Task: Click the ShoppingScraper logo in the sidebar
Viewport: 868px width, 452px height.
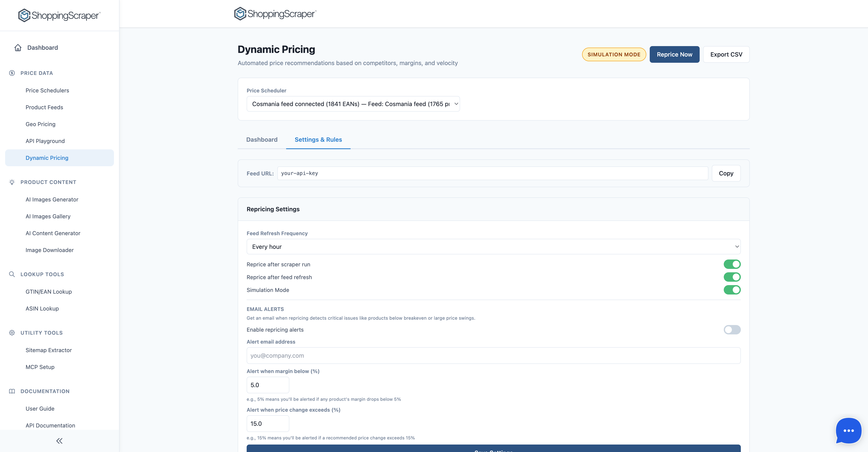Action: pos(59,15)
